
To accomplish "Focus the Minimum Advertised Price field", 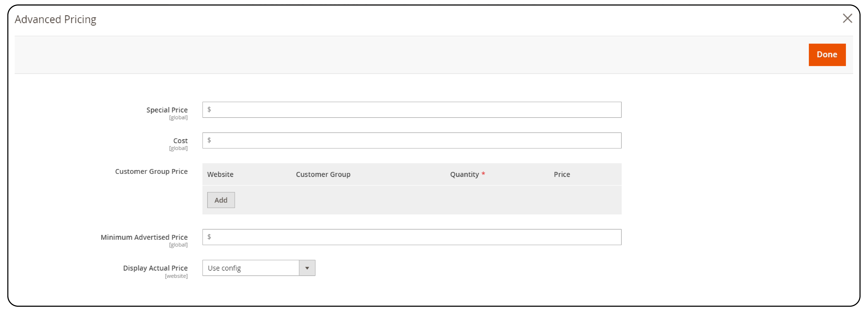I will [x=412, y=237].
